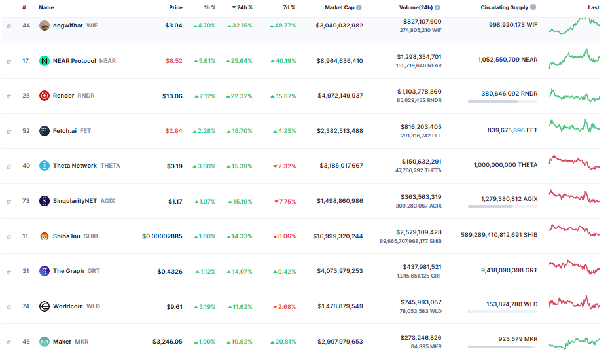Open Circulating Supply info icon
This screenshot has width=610, height=364.
[533, 7]
